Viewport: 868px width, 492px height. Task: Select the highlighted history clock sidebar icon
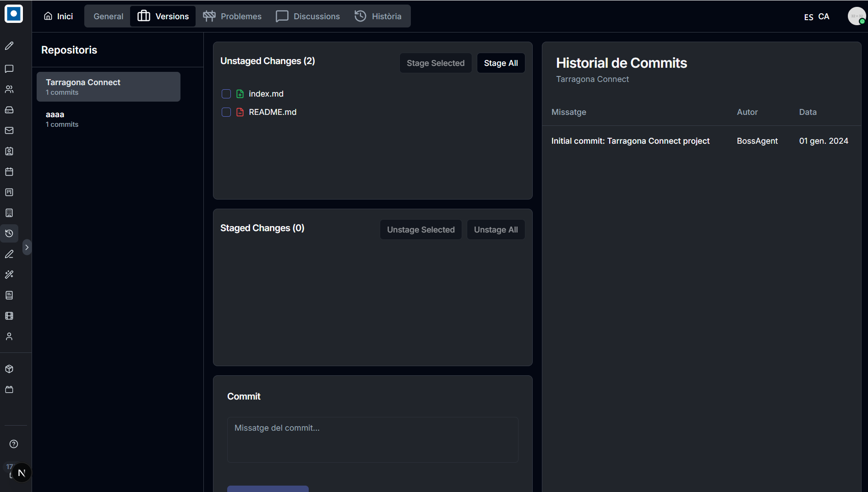[9, 233]
